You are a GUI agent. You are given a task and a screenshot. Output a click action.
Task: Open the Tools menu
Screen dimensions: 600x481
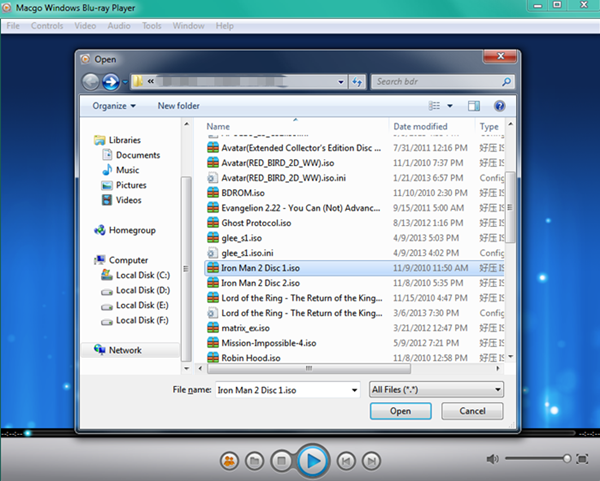pos(152,26)
